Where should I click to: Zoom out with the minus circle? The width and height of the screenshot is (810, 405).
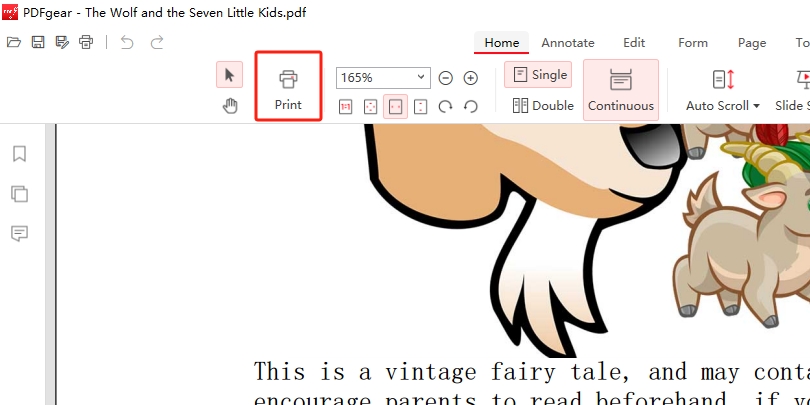[445, 78]
